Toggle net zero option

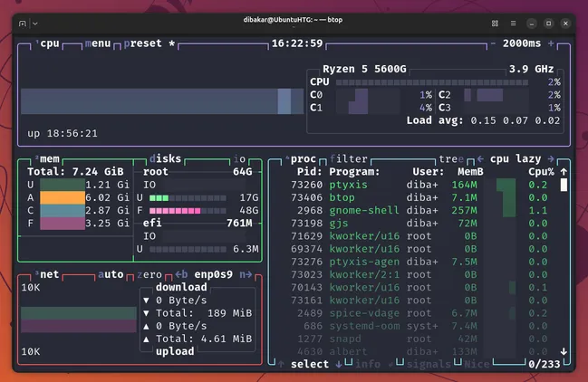pos(149,274)
